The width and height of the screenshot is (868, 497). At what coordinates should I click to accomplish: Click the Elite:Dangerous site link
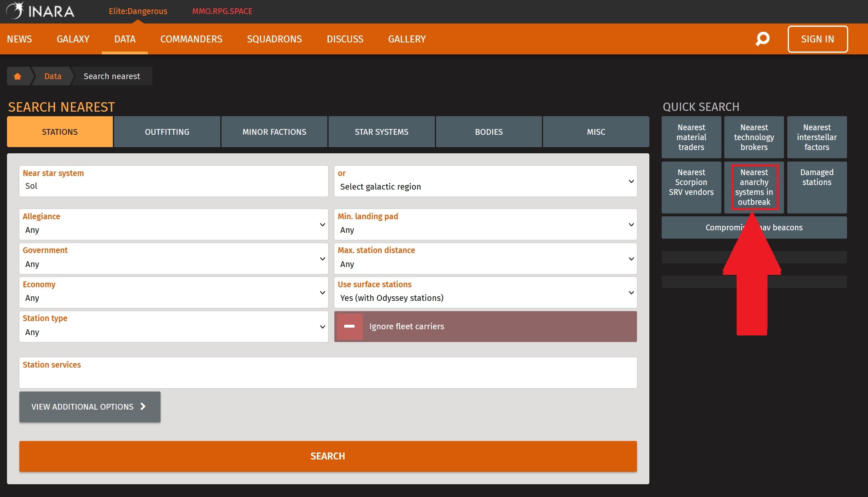[x=138, y=11]
